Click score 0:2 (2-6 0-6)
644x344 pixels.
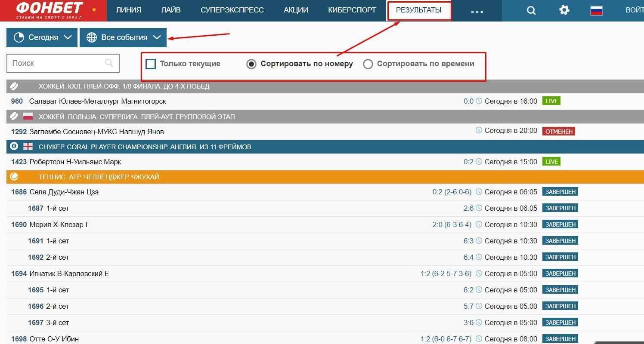point(452,192)
